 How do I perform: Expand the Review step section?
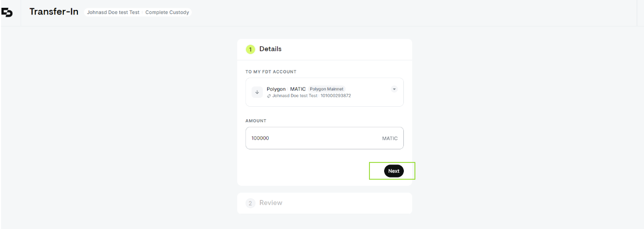324,203
